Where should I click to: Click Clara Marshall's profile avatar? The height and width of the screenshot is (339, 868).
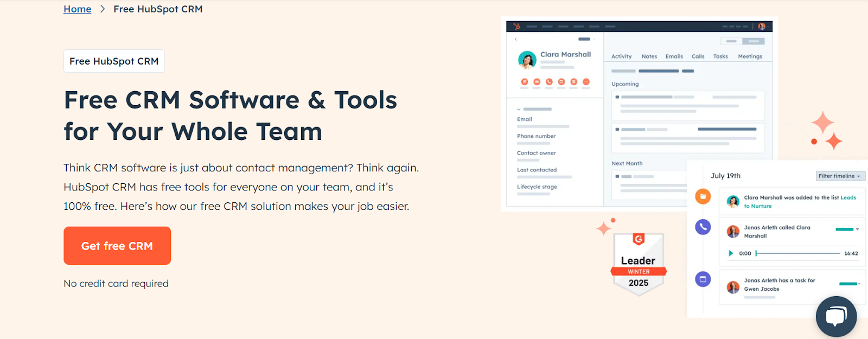point(527,60)
